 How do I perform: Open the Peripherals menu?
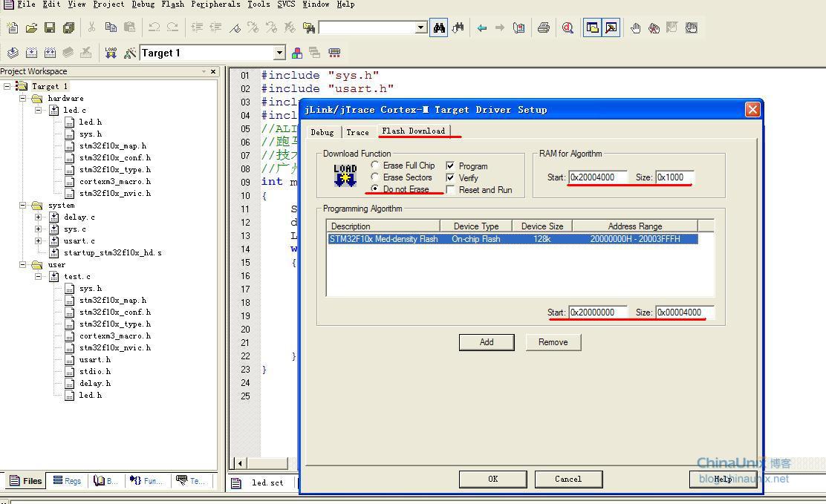point(215,4)
